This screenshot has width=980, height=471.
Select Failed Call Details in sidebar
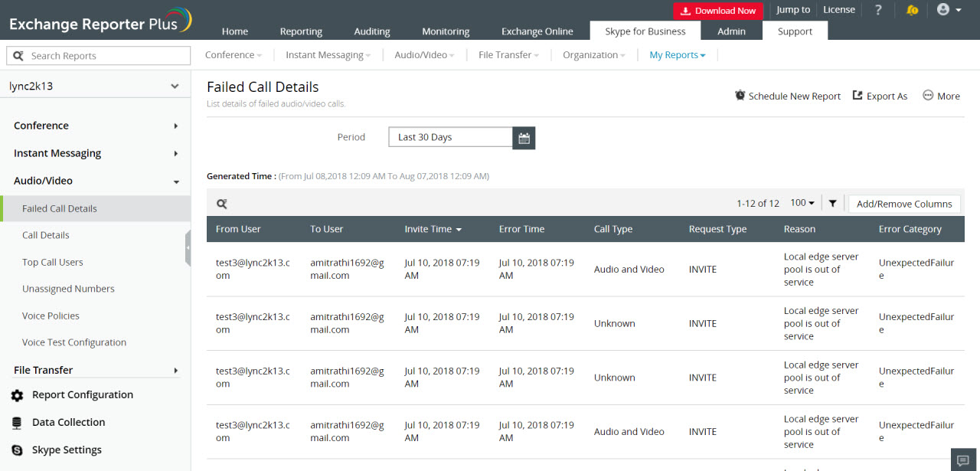(x=95, y=208)
